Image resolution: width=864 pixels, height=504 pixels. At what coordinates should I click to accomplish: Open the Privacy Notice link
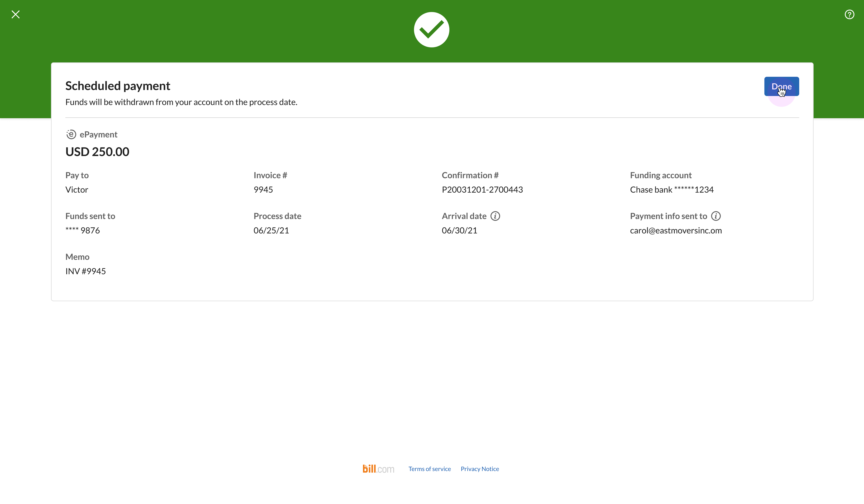tap(480, 469)
